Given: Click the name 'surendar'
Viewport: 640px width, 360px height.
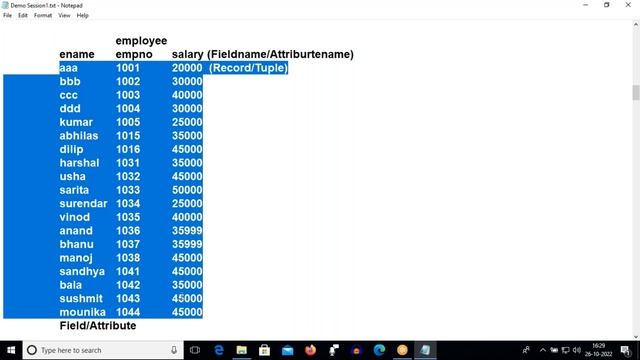Looking at the screenshot, I should pyautogui.click(x=83, y=203).
